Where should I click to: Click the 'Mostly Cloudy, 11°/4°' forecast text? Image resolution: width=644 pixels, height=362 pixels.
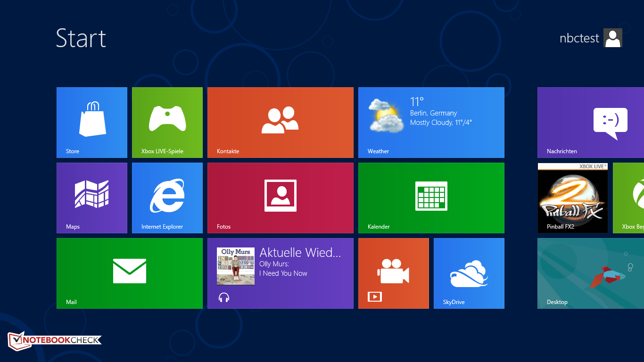coord(441,123)
